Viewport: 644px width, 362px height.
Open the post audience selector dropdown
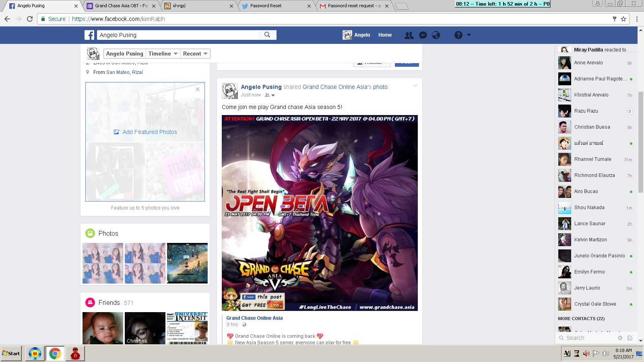pos(270,95)
